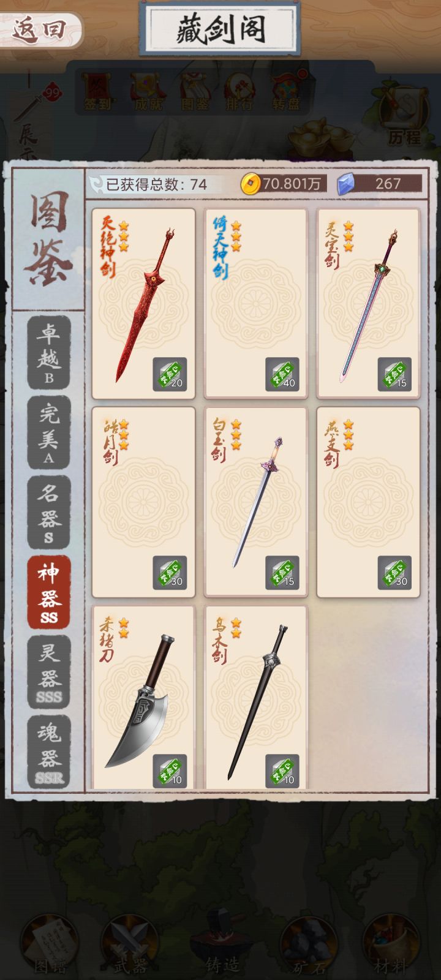The height and width of the screenshot is (980, 441).
Task: Switch to the 名器 S tab
Action: [x=48, y=513]
